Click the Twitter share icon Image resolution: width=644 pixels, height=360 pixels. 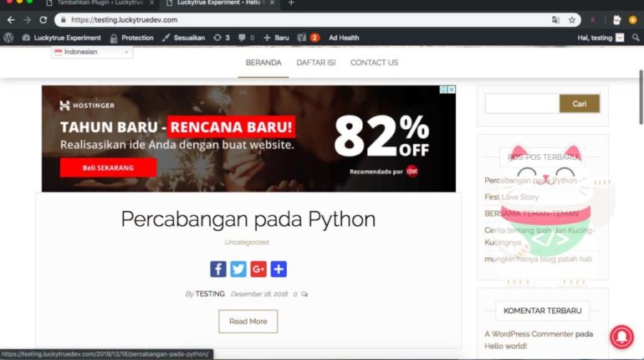[238, 269]
